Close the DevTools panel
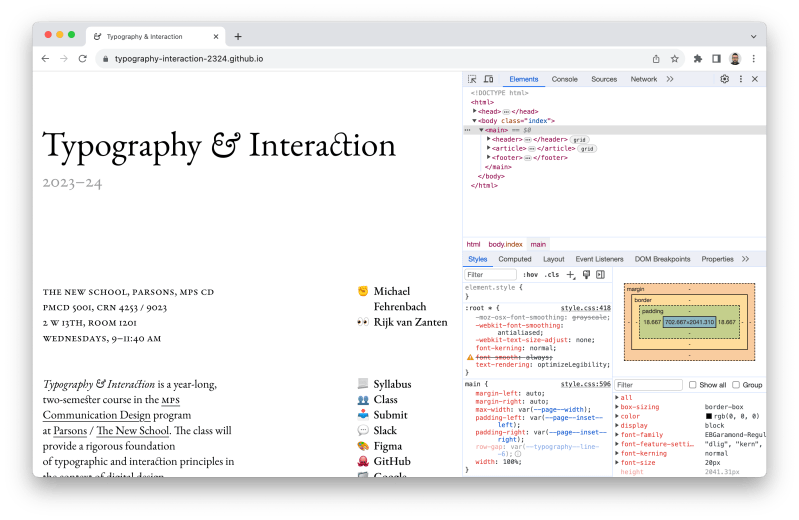This screenshot has height=520, width=799. [755, 79]
